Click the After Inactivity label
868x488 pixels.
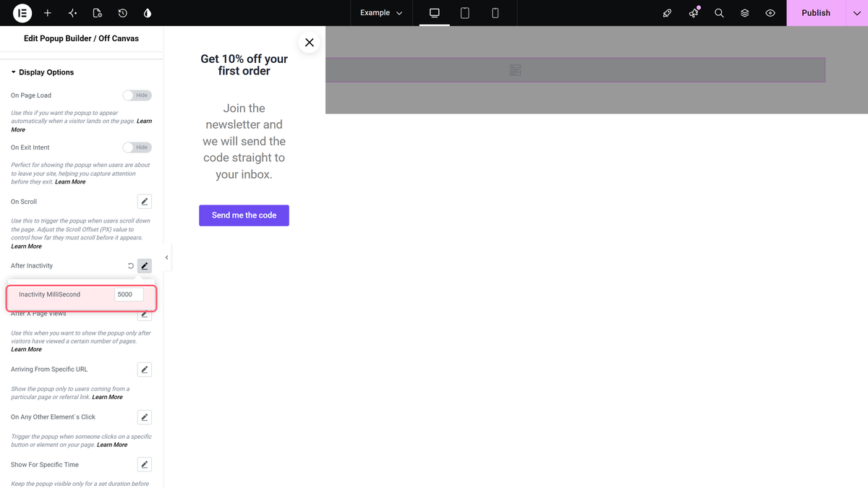(x=32, y=266)
